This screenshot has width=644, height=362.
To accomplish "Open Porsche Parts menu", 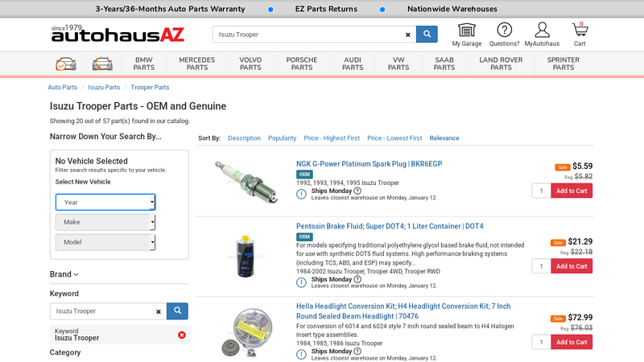I will pyautogui.click(x=302, y=64).
